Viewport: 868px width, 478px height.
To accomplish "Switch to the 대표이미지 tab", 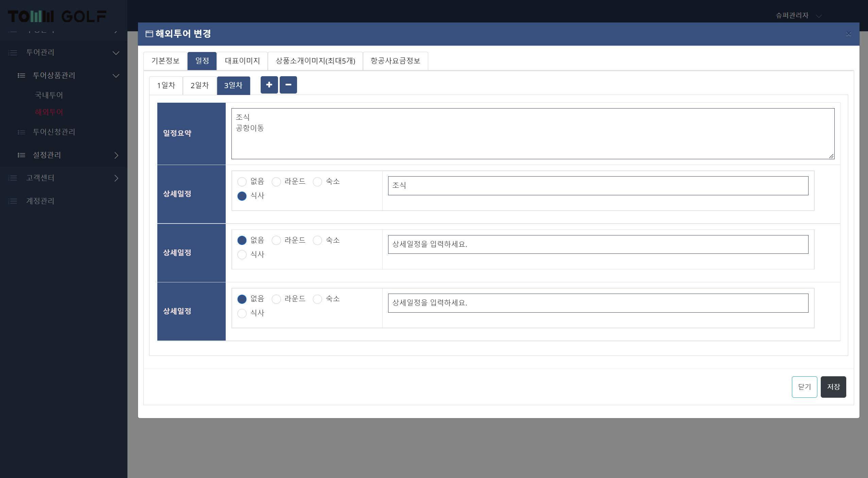I will point(242,61).
